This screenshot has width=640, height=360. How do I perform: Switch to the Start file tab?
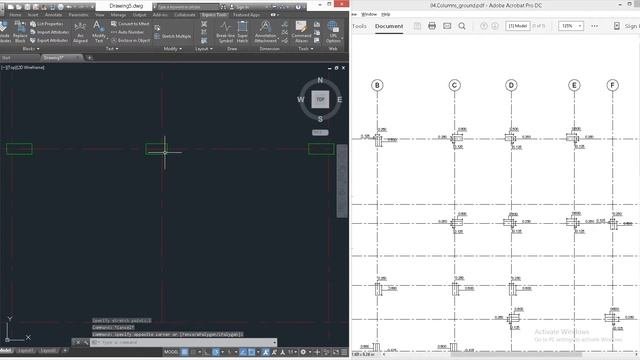6,58
